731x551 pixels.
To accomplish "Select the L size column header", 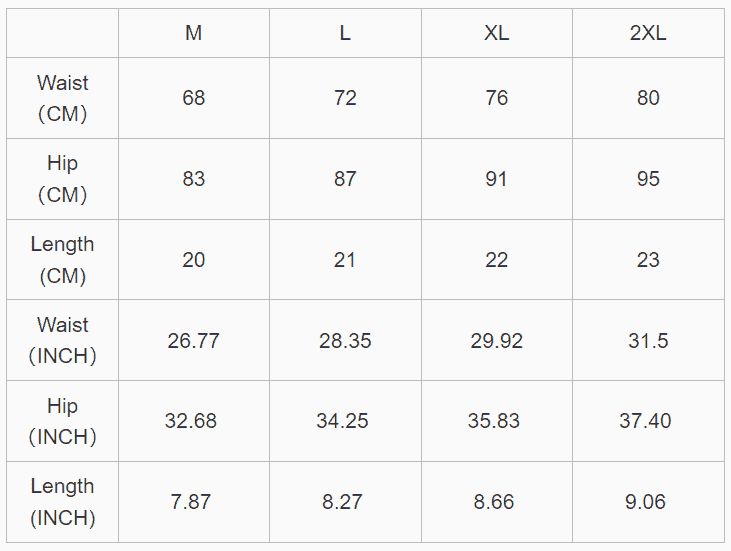I will pos(345,33).
